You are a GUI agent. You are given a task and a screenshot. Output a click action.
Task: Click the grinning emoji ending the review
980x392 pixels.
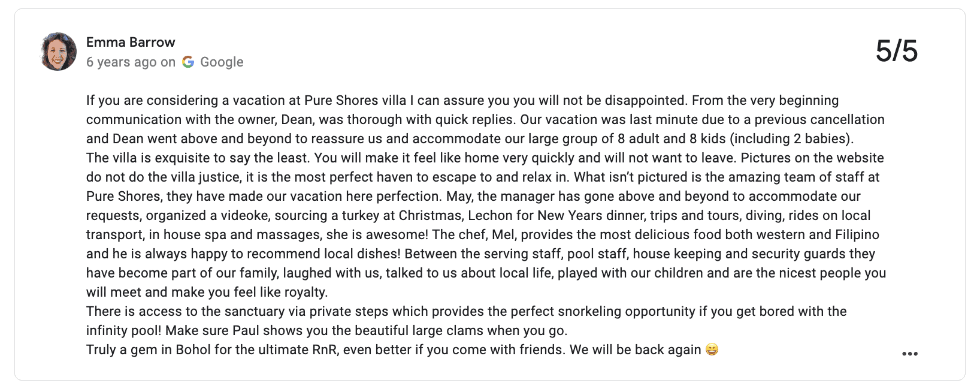712,349
